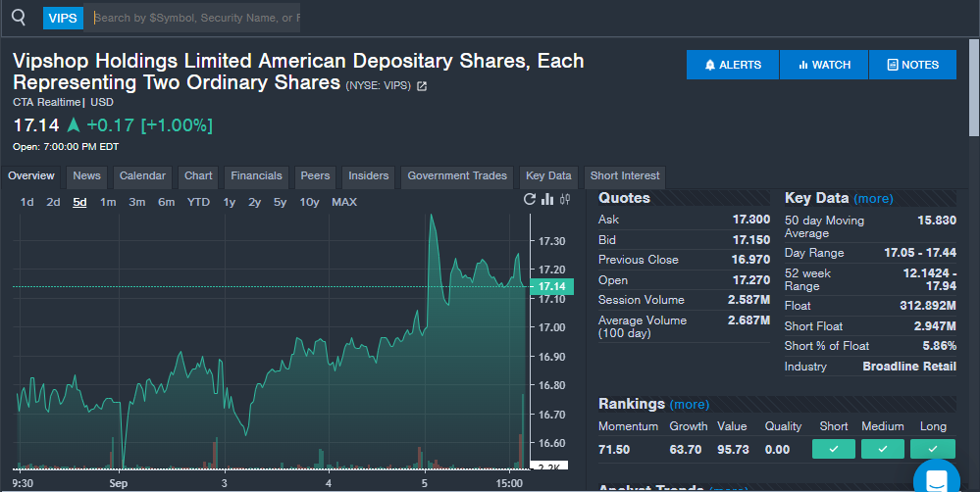Viewport: 980px width, 492px height.
Task: Add to WATCH list button
Action: click(x=824, y=65)
